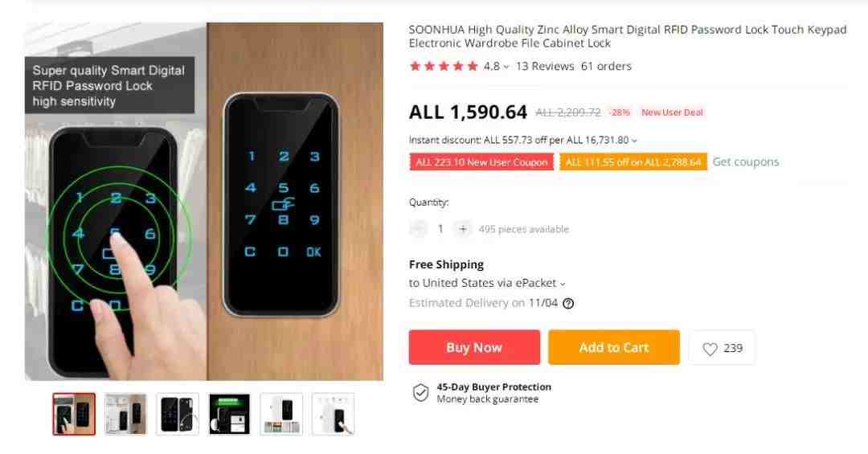Select the fifth product thumbnail image
The width and height of the screenshot is (868, 454).
tap(281, 414)
